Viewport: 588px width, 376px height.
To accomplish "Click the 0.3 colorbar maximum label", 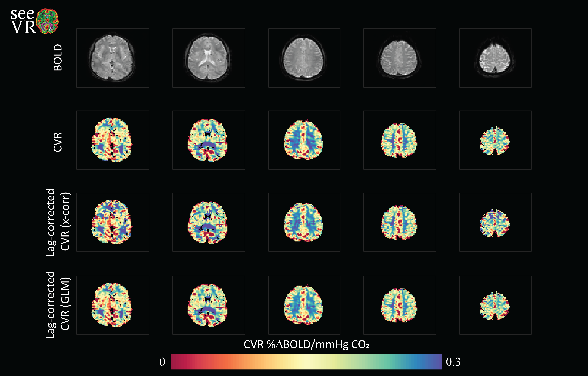I will click(x=453, y=362).
